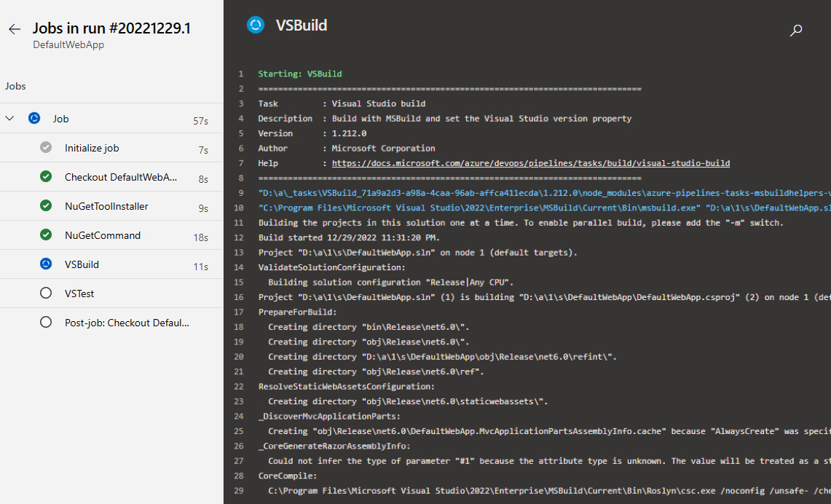
Task: Click the gray check icon for Initialize job
Action: click(x=46, y=147)
